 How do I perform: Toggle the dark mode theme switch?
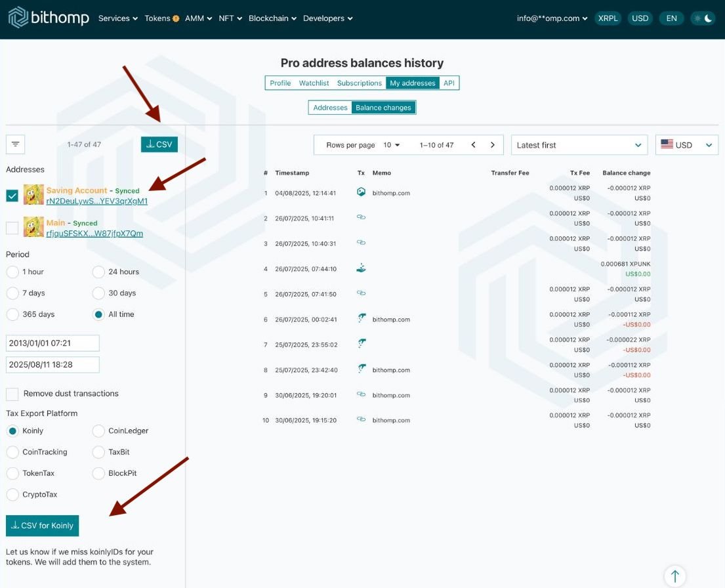703,18
